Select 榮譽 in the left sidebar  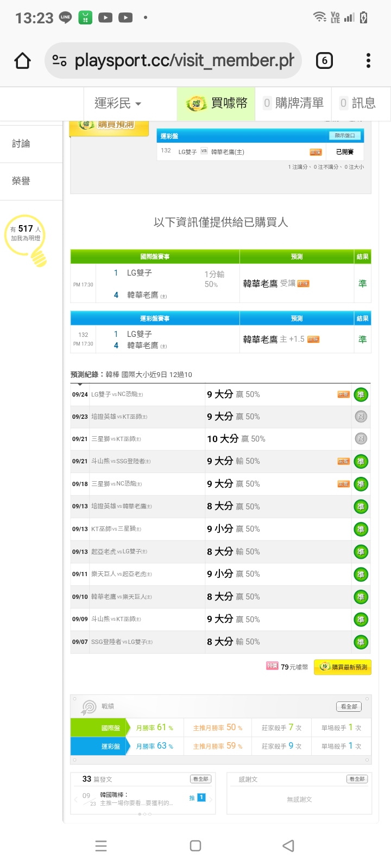point(21,181)
